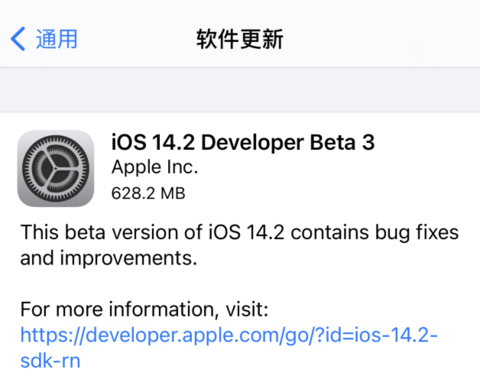Tap the blue back chevron arrow

tap(18, 39)
